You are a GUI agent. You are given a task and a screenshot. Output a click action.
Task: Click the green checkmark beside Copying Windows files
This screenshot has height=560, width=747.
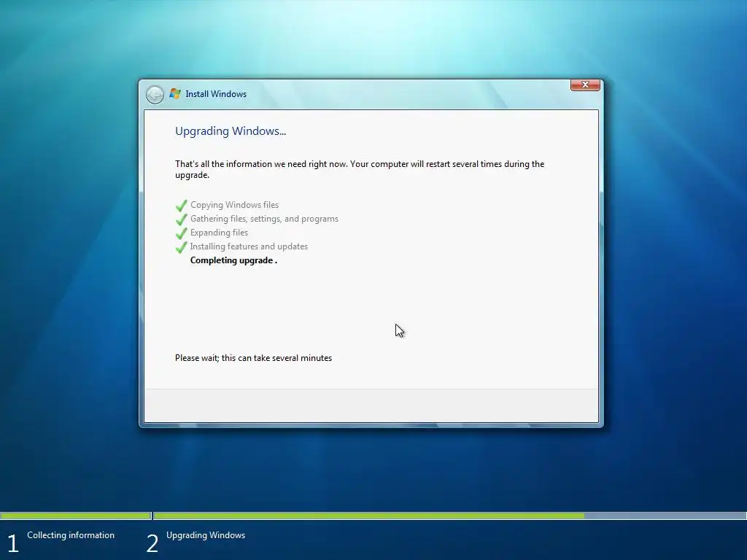pyautogui.click(x=182, y=206)
